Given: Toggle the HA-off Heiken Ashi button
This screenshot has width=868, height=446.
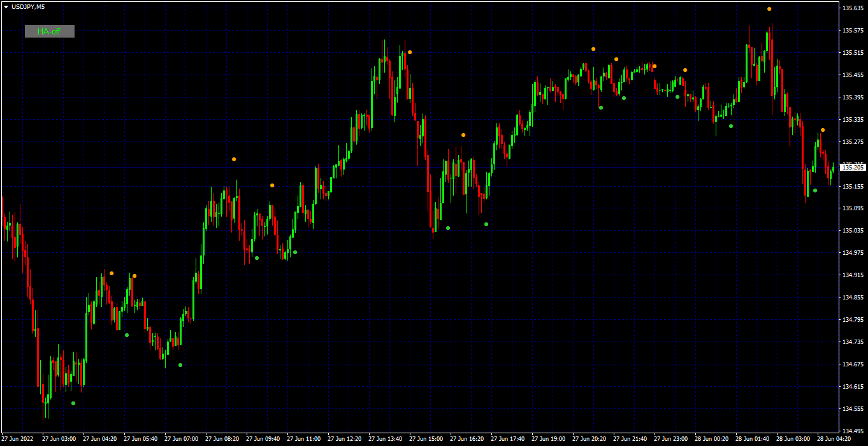Looking at the screenshot, I should coord(50,31).
